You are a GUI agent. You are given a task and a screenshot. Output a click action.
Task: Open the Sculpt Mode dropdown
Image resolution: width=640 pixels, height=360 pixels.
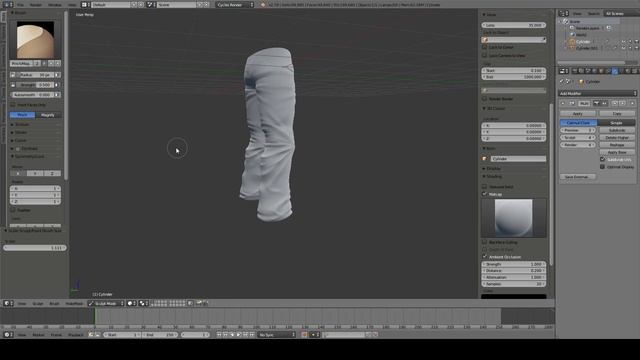(x=106, y=303)
